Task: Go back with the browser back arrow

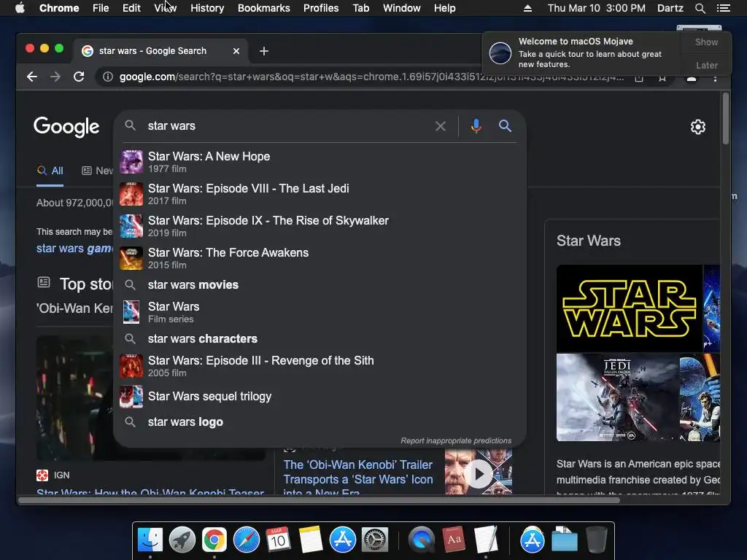Action: click(x=32, y=77)
